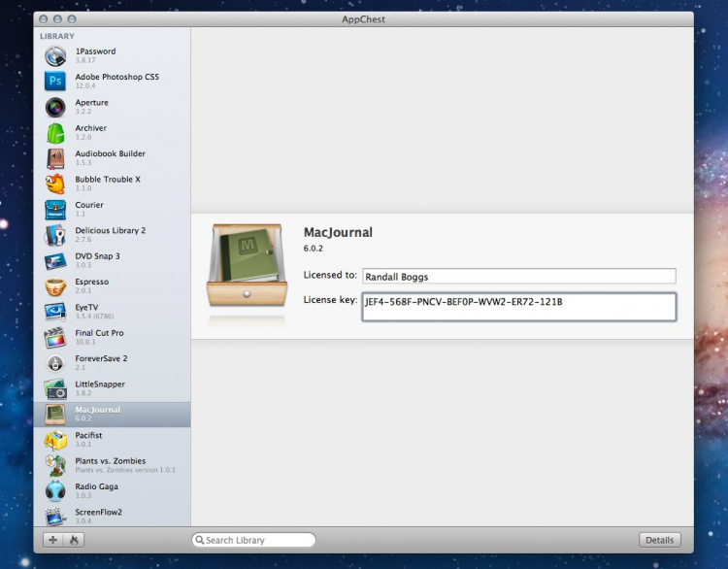728x569 pixels.
Task: Click the Aperture lens icon
Action: click(55, 107)
